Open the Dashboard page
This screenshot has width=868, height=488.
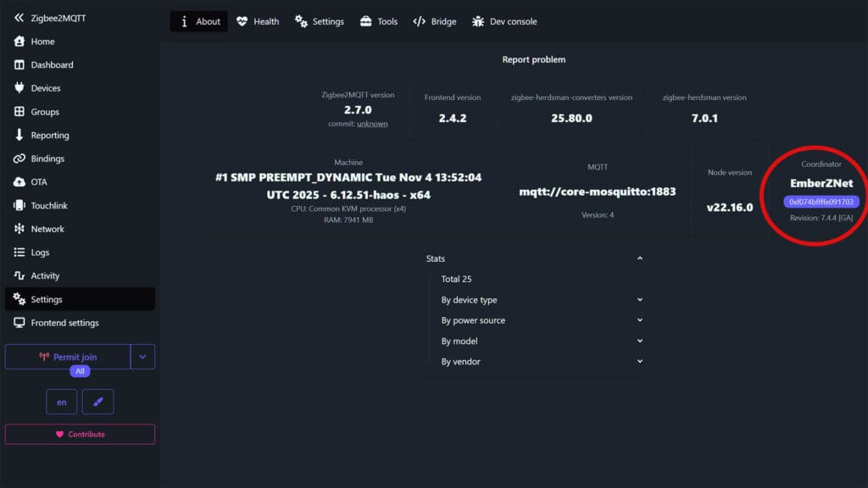click(x=48, y=64)
